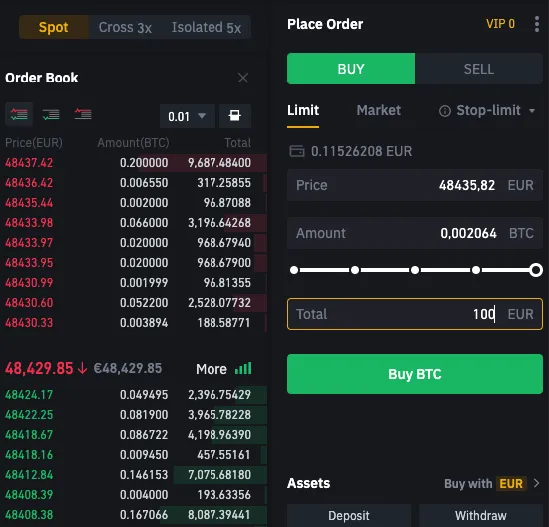Image resolution: width=549 pixels, height=527 pixels.
Task: Focus the Price input field
Action: tap(415, 185)
